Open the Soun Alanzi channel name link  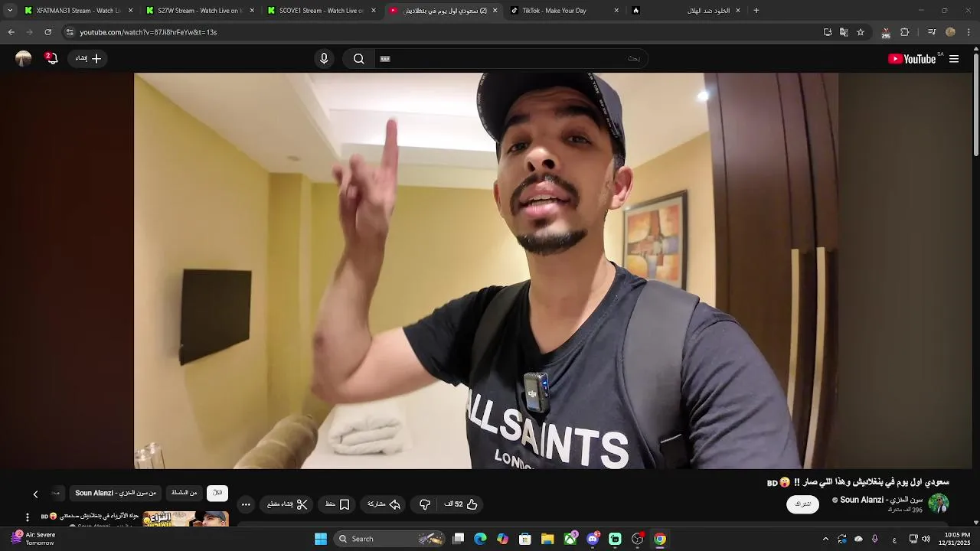click(x=881, y=500)
